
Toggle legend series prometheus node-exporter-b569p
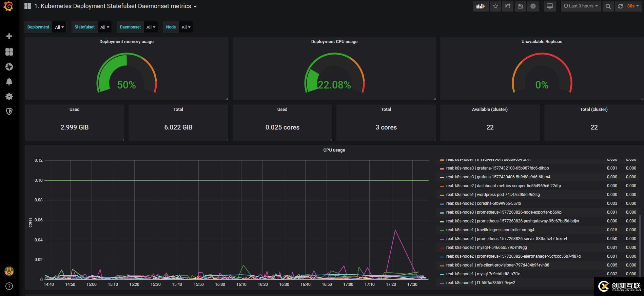click(x=504, y=212)
